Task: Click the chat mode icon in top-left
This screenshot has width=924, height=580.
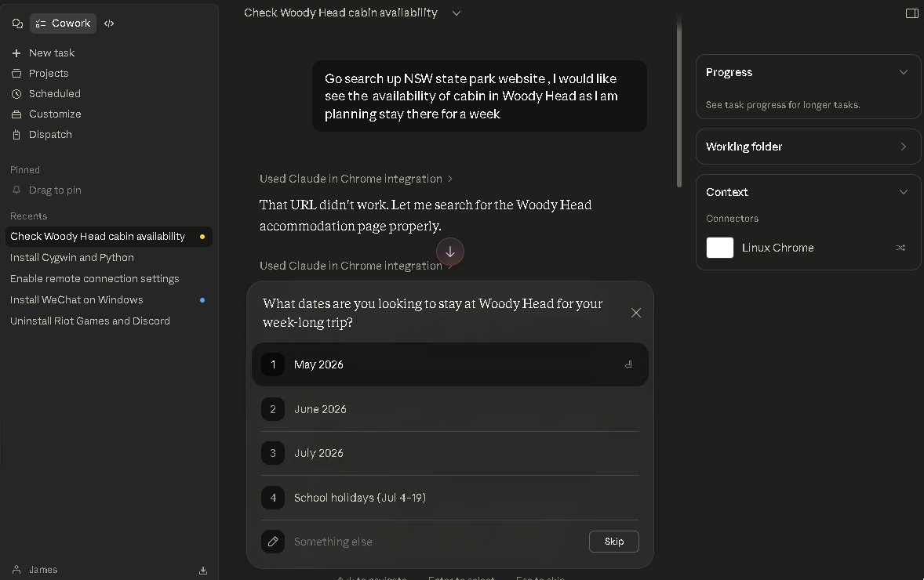Action: click(x=17, y=24)
